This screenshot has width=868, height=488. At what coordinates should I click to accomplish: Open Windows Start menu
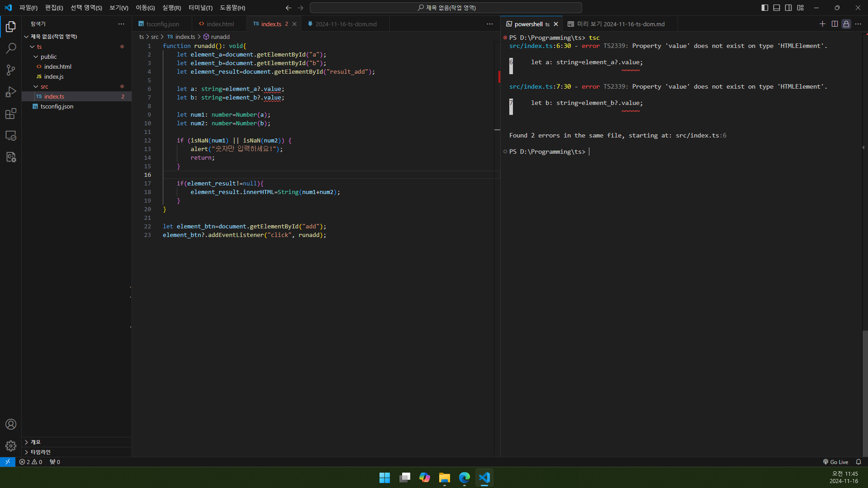click(384, 478)
